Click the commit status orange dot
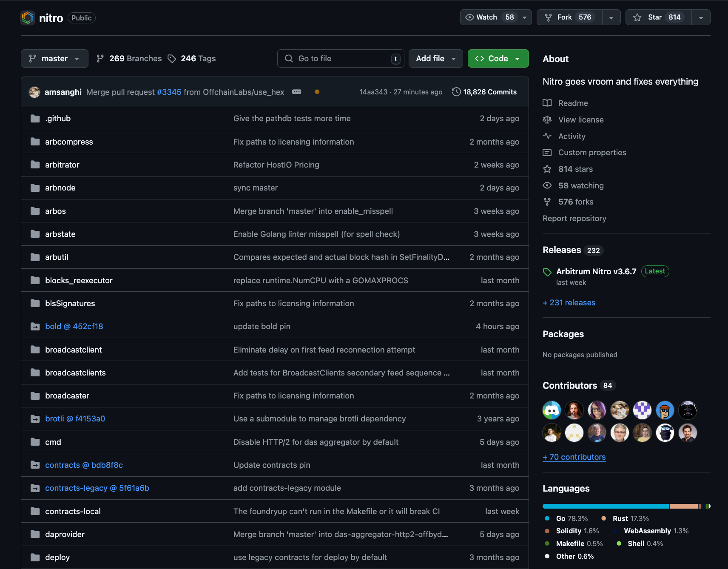Image resolution: width=728 pixels, height=569 pixels. coord(317,92)
